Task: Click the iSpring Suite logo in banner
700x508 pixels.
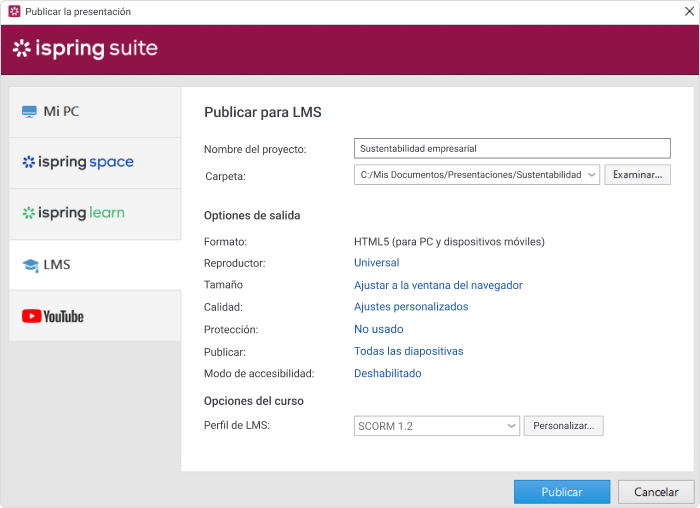Action: pos(85,48)
